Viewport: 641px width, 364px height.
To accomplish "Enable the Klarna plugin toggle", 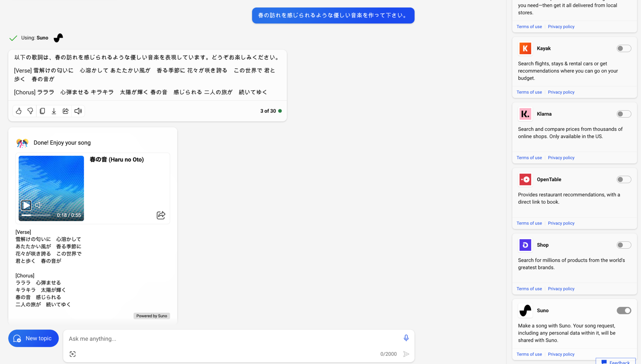I will click(624, 114).
